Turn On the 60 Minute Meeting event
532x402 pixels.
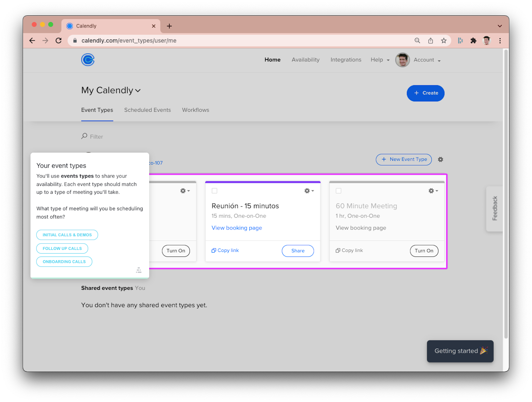click(424, 251)
